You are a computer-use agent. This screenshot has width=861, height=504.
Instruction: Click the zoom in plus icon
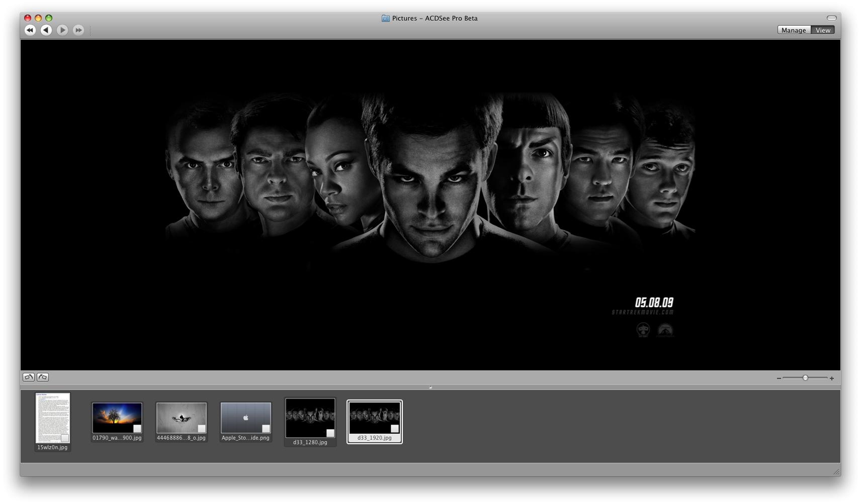832,378
